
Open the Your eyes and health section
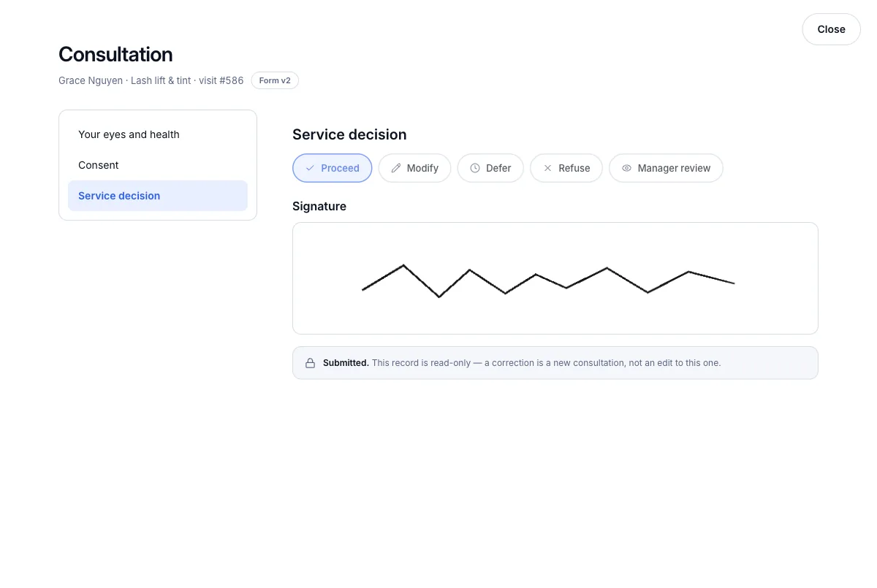[158, 134]
